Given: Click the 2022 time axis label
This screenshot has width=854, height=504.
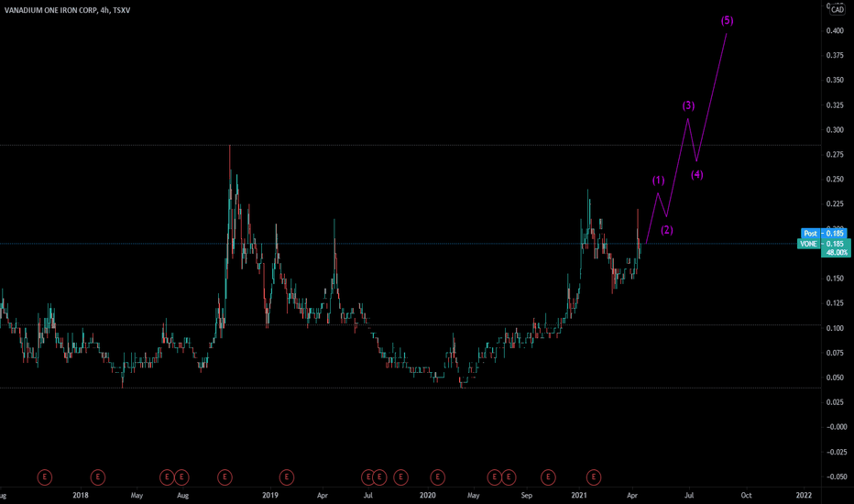Looking at the screenshot, I should pyautogui.click(x=804, y=495).
